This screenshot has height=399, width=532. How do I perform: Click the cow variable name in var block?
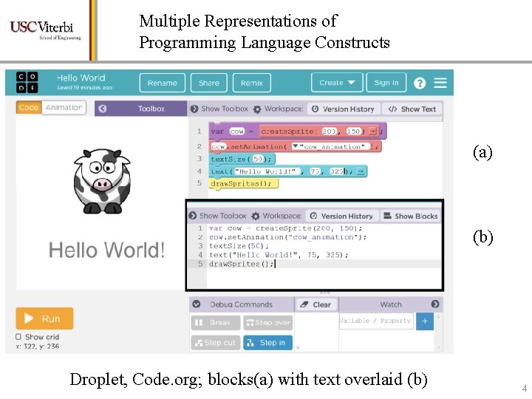[x=237, y=132]
